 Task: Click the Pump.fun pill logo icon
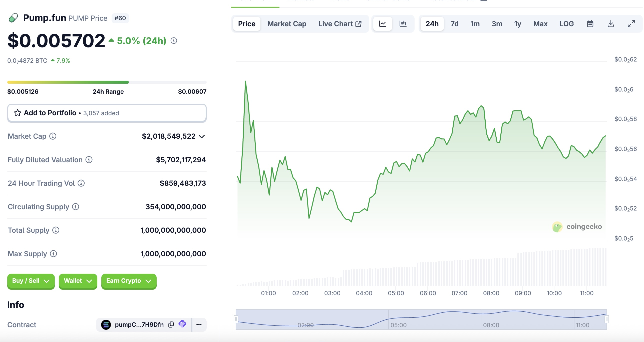[x=13, y=18]
